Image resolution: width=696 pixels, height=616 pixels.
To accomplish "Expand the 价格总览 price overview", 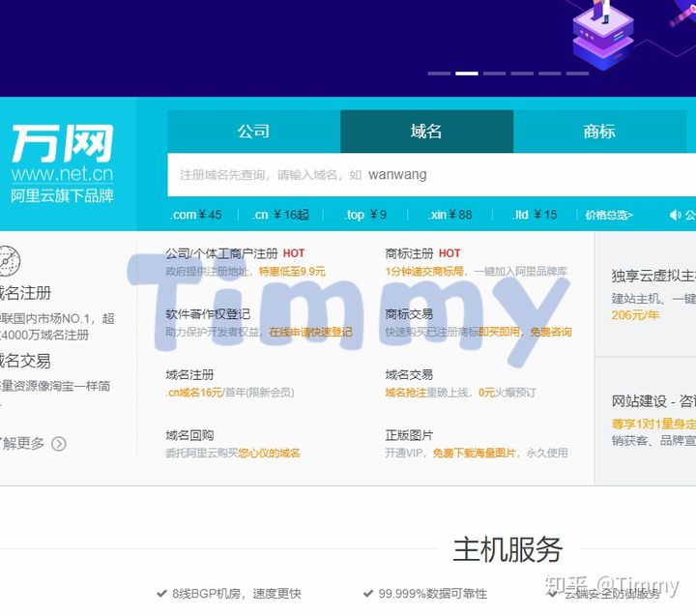I will tap(609, 215).
